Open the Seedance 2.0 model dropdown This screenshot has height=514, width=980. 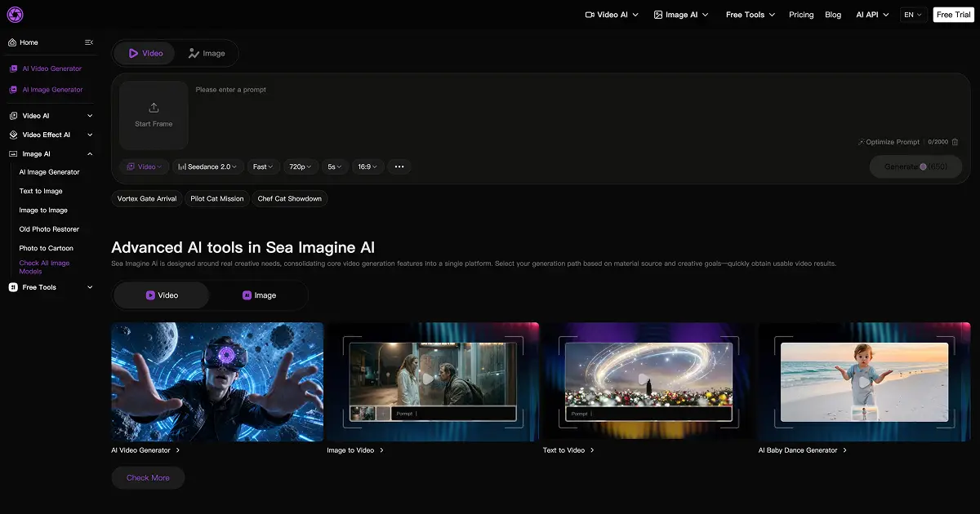[207, 166]
